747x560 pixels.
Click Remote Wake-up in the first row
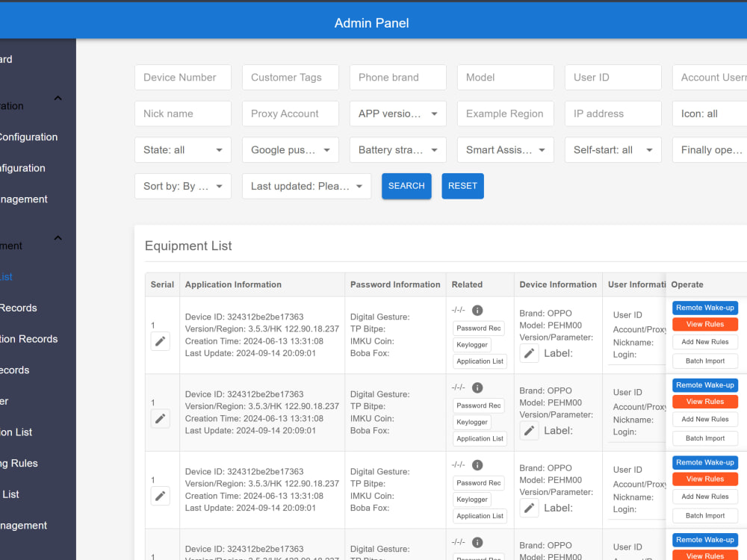click(705, 308)
